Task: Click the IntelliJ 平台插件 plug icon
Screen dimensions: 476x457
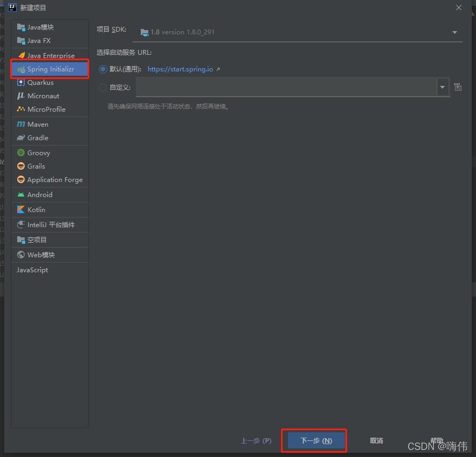Action: 21,224
